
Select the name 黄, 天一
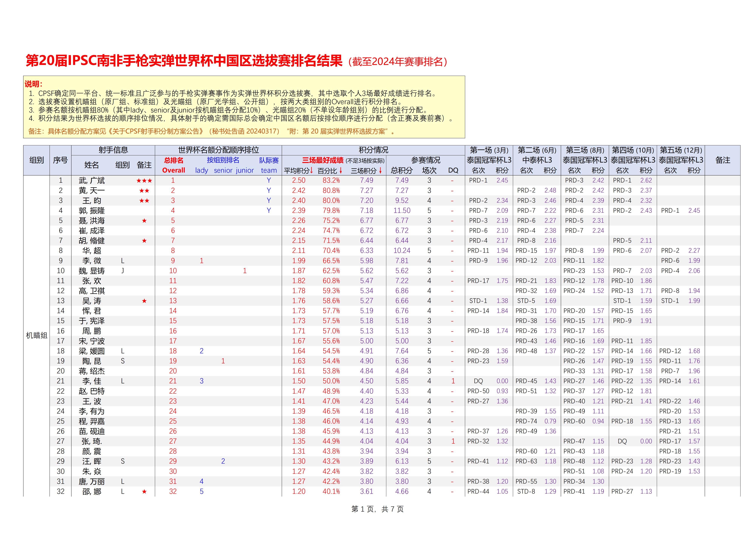pos(91,190)
